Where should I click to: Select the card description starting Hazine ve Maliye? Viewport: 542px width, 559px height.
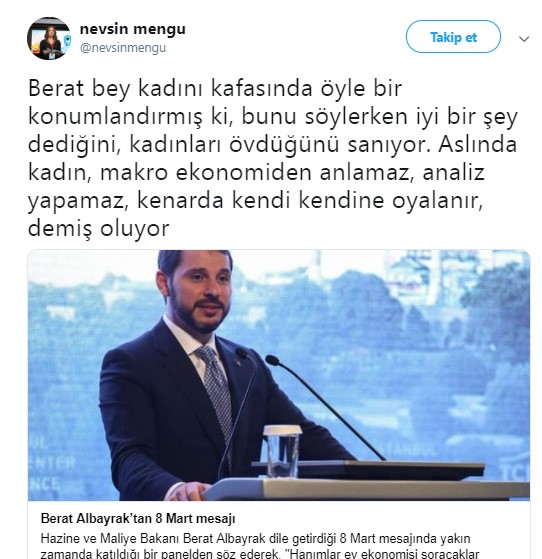260,546
